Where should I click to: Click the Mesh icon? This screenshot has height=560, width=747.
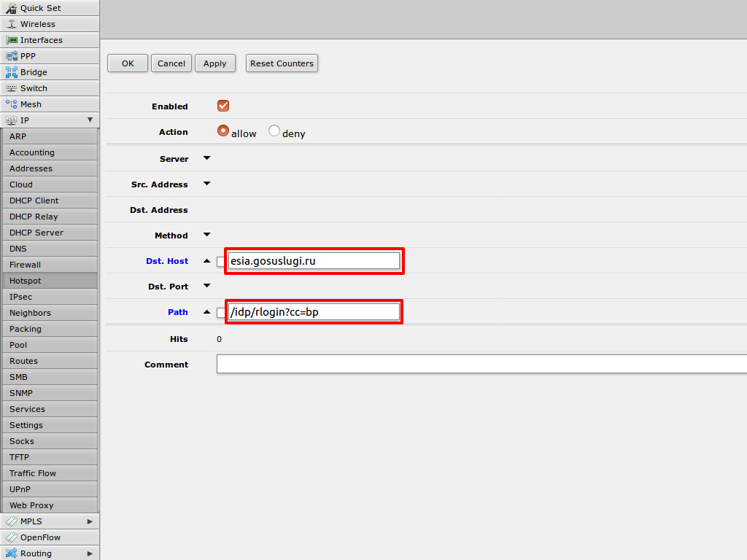(x=11, y=104)
